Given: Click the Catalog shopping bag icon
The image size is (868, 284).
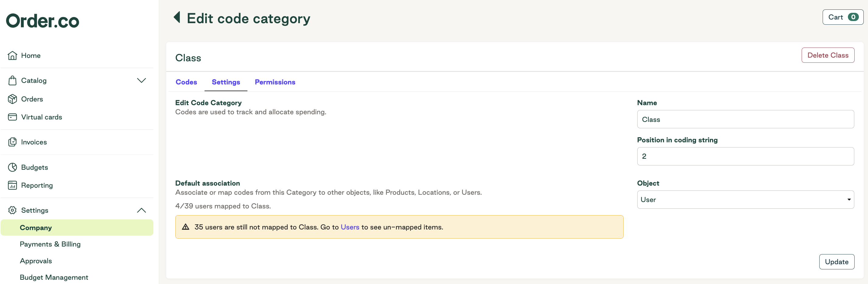Looking at the screenshot, I should 12,80.
